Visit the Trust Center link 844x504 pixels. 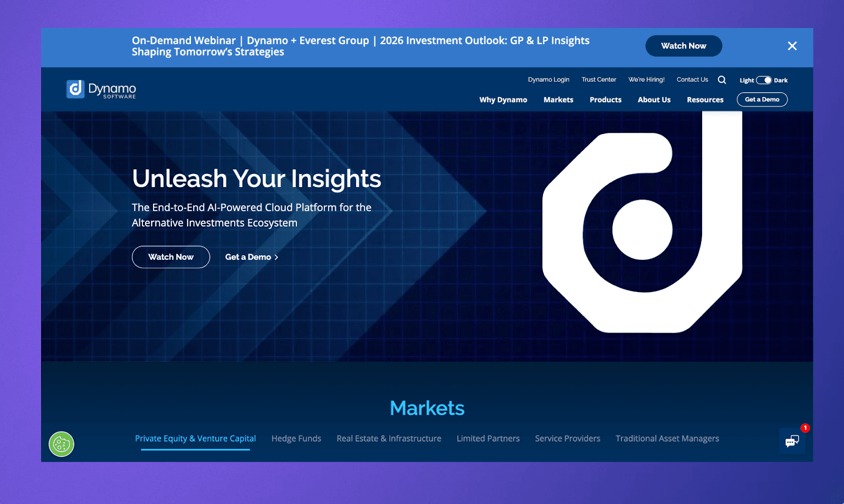pyautogui.click(x=599, y=80)
